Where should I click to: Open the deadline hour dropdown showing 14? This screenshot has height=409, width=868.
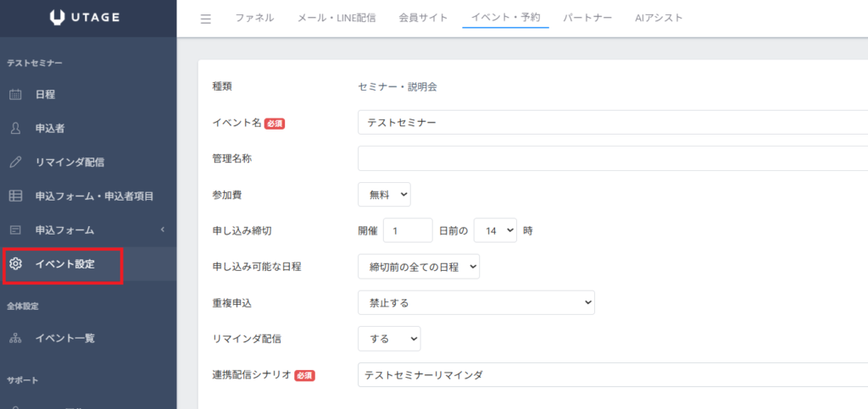495,230
